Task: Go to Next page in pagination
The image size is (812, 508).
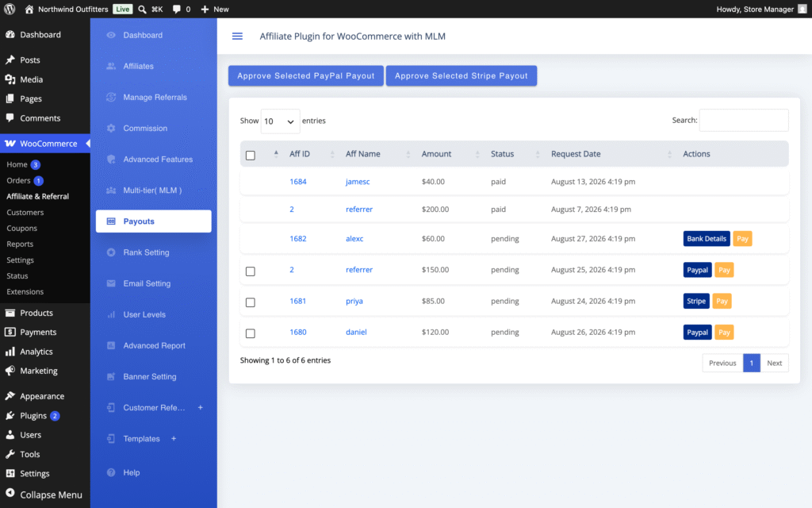Action: tap(774, 363)
